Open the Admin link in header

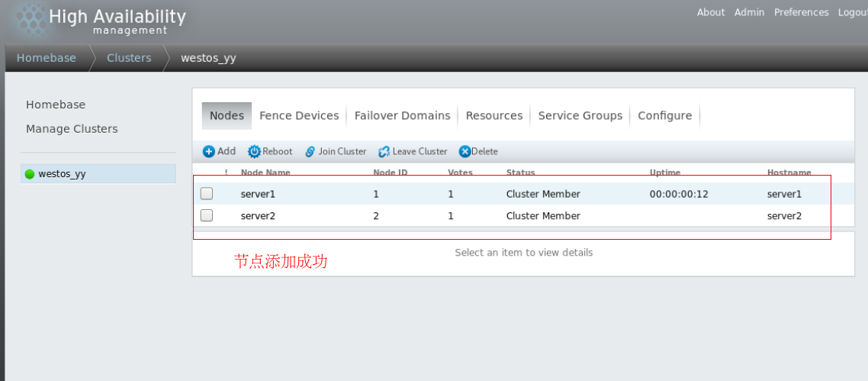750,12
